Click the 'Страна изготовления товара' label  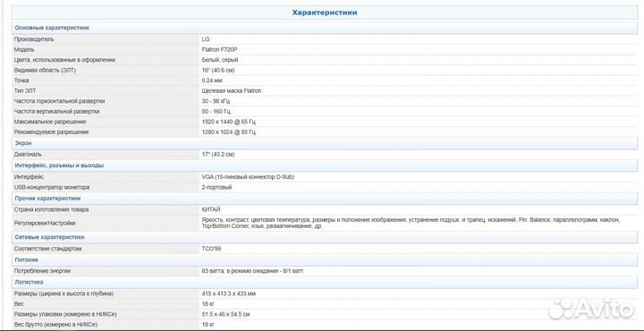point(51,210)
